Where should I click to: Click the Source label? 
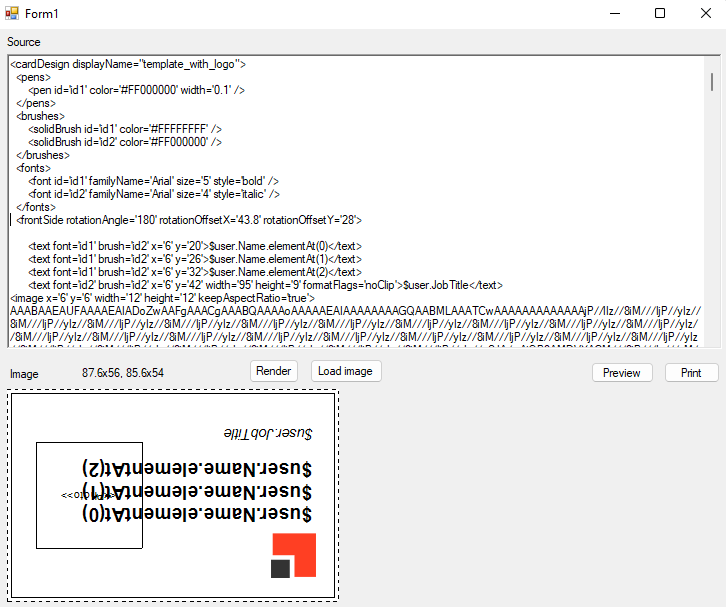pyautogui.click(x=24, y=42)
